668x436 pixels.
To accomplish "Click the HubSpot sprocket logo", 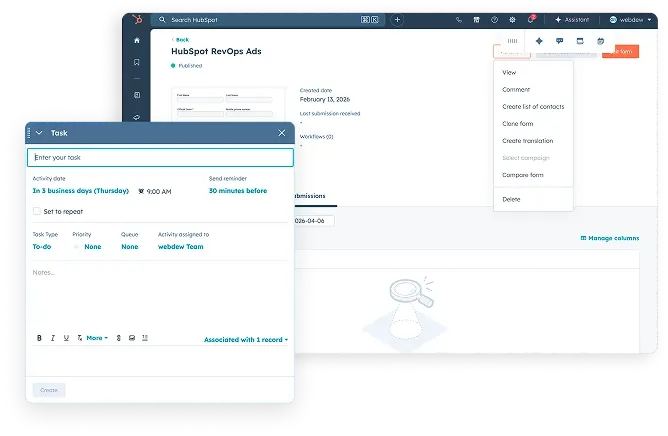I will pos(137,20).
